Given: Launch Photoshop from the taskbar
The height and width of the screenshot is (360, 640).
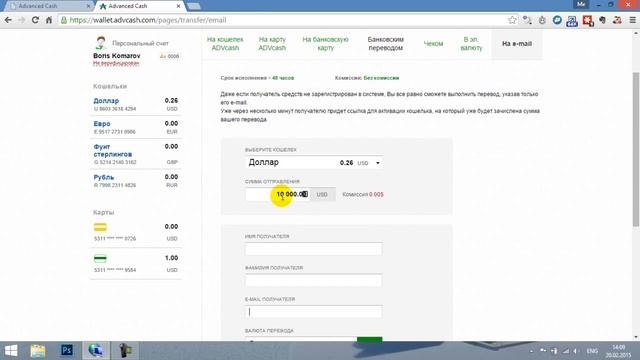Looking at the screenshot, I should click(x=67, y=351).
